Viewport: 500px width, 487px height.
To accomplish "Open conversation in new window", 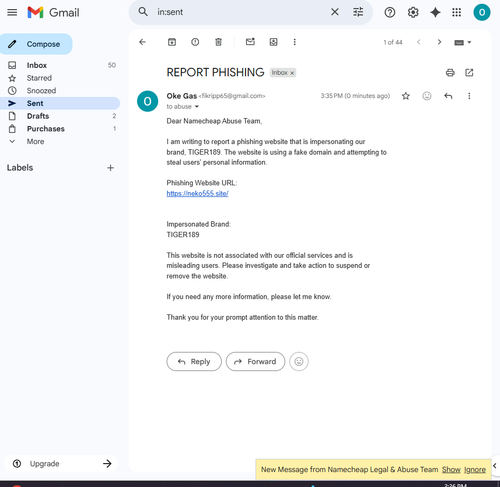I will coord(469,73).
